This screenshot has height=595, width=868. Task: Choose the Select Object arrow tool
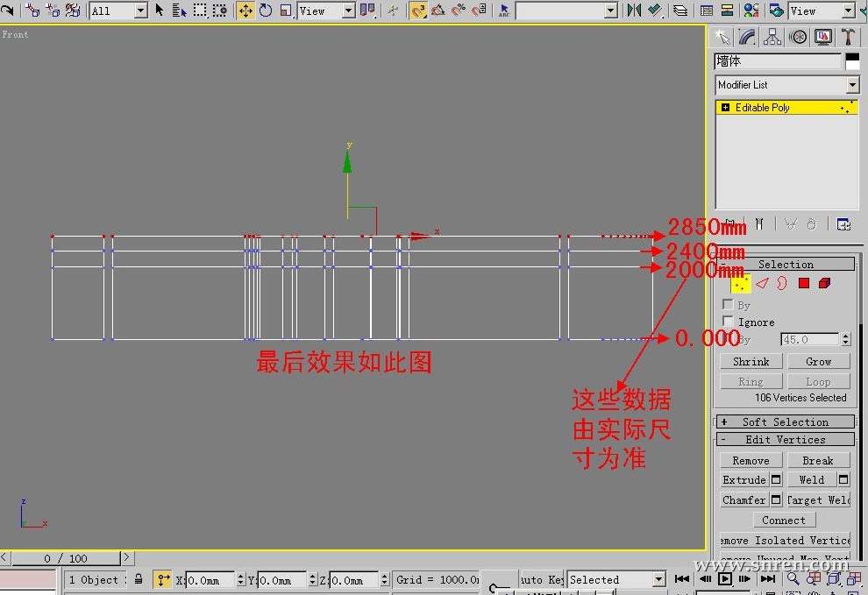click(160, 10)
